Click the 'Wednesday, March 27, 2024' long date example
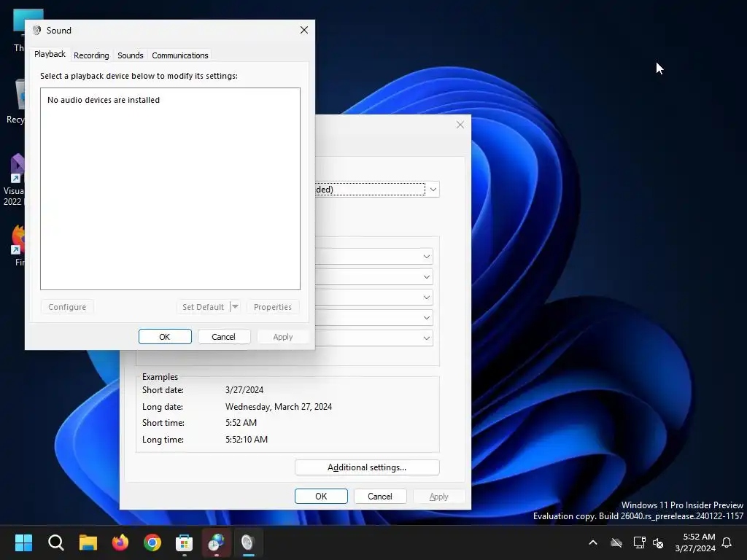The image size is (747, 560). [x=279, y=407]
